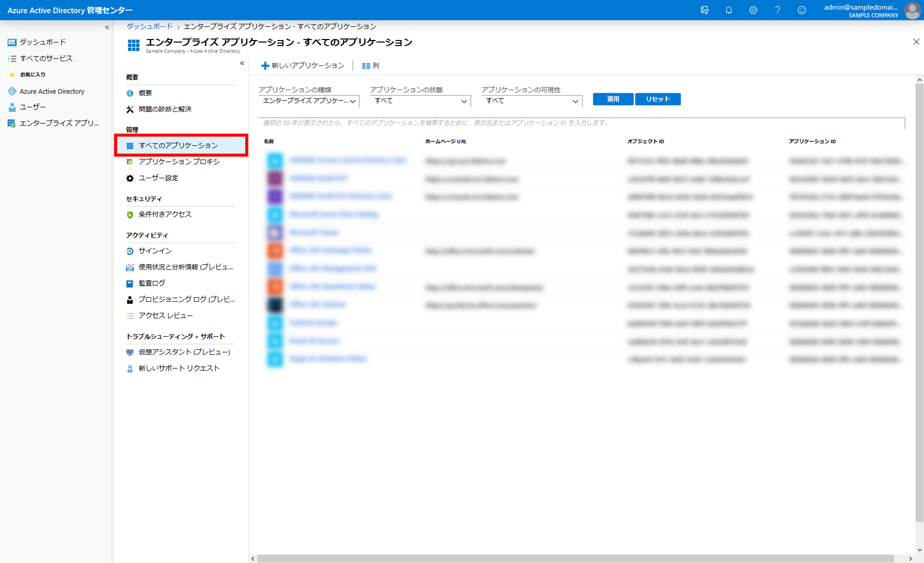
Task: Click the ダッシュボード breadcrumb link
Action: [150, 26]
